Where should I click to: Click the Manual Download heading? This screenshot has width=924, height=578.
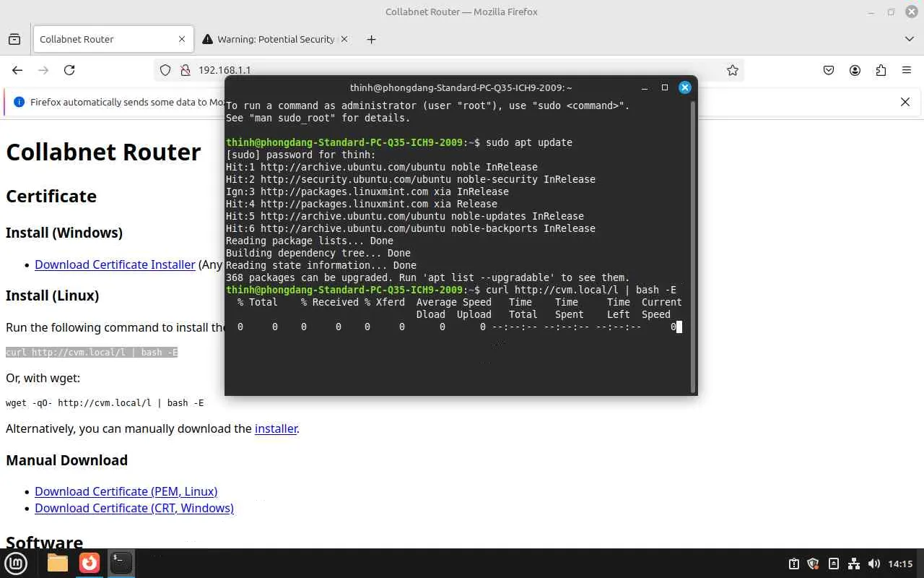point(66,460)
